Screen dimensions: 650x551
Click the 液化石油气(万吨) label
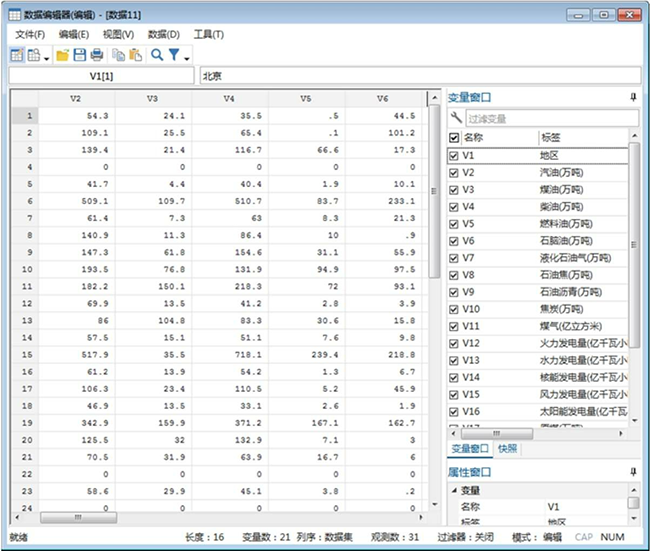coord(575,258)
